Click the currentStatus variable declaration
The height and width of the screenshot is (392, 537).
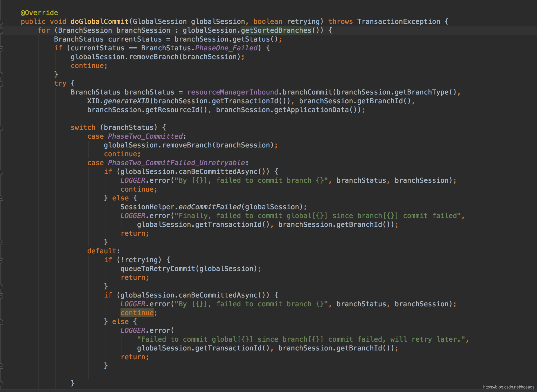point(135,39)
